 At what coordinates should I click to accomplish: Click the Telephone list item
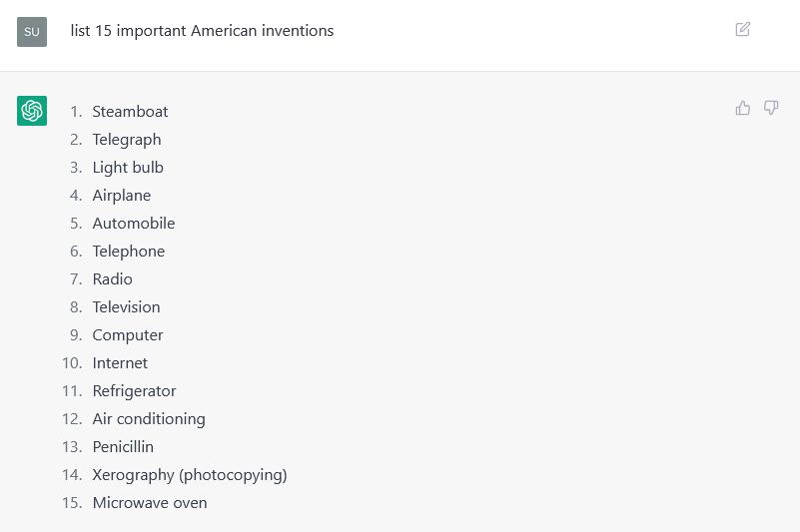pyautogui.click(x=129, y=251)
